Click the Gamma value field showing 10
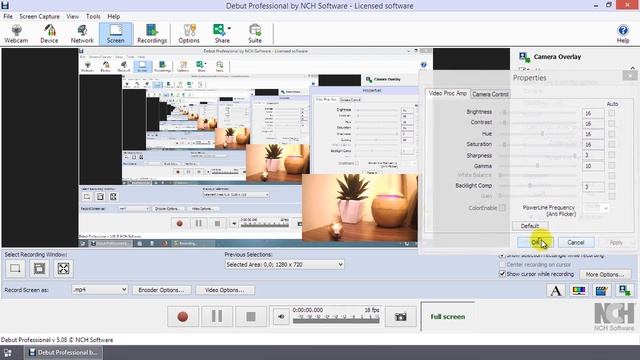 [593, 166]
